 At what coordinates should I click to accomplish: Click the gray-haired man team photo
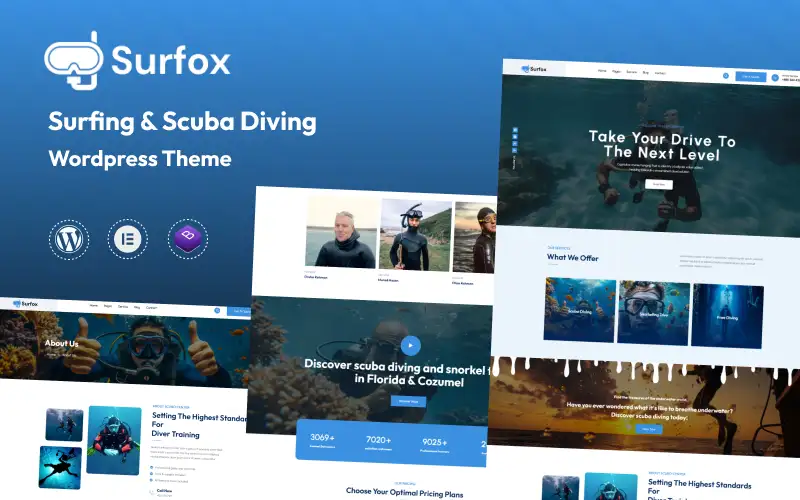342,233
